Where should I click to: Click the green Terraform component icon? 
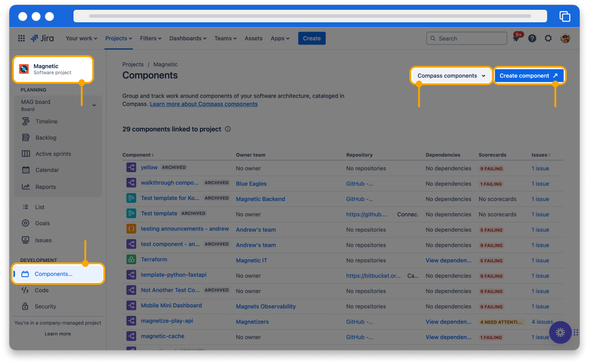[131, 259]
